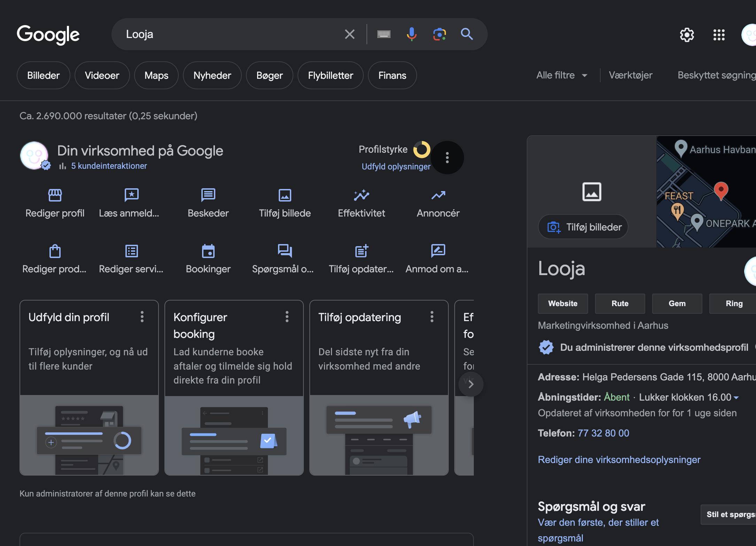
Task: Open the settings gear icon
Action: point(687,35)
